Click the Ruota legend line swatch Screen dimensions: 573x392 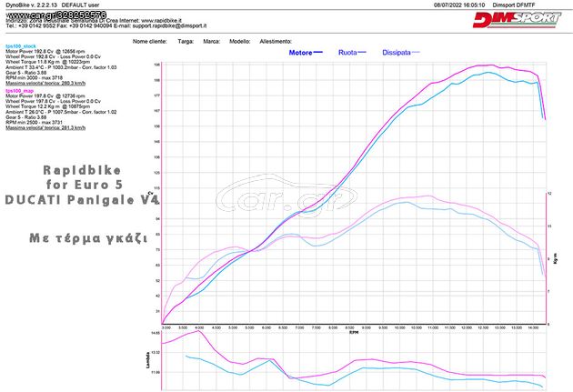pos(362,52)
